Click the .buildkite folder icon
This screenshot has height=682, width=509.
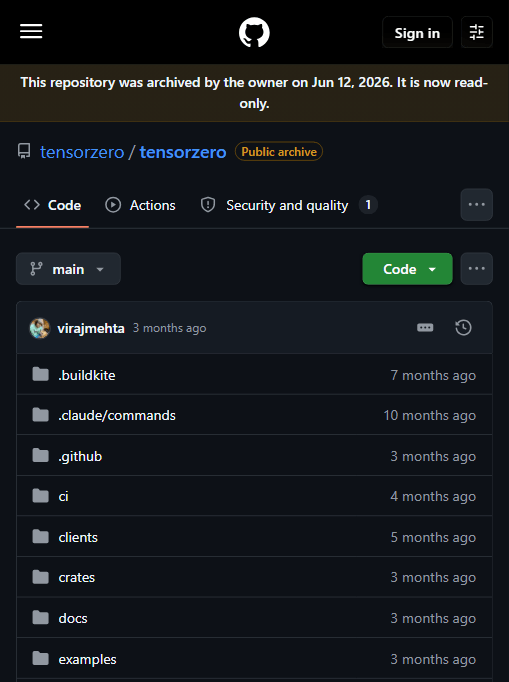40,374
